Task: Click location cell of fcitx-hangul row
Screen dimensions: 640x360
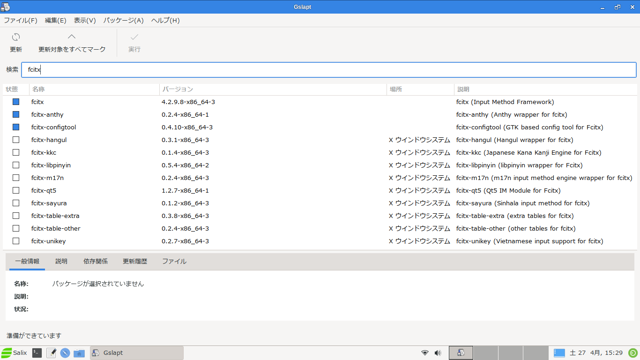Action: click(419, 140)
